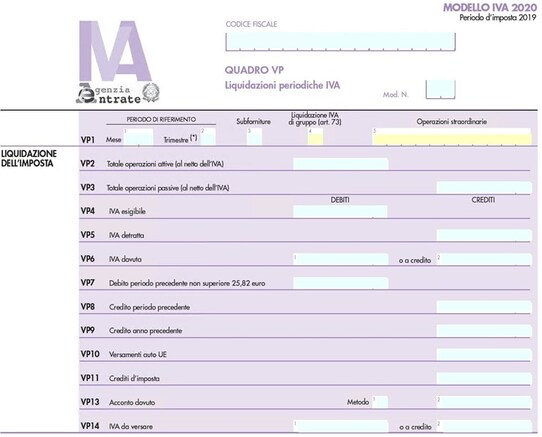Click the VP1 Trimestre field
Viewport: 542px width, 437px height.
click(208, 137)
